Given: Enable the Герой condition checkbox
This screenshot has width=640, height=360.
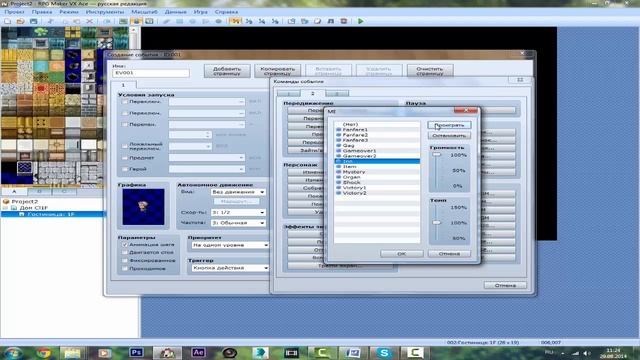Looking at the screenshot, I should click(x=125, y=169).
